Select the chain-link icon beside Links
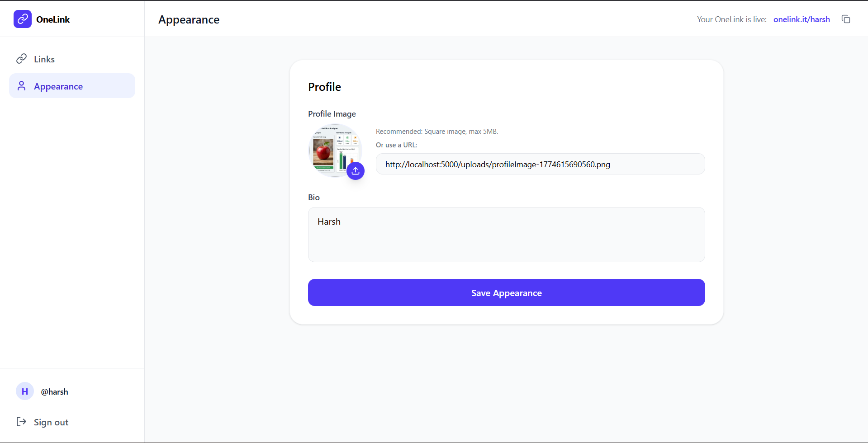 click(x=21, y=58)
